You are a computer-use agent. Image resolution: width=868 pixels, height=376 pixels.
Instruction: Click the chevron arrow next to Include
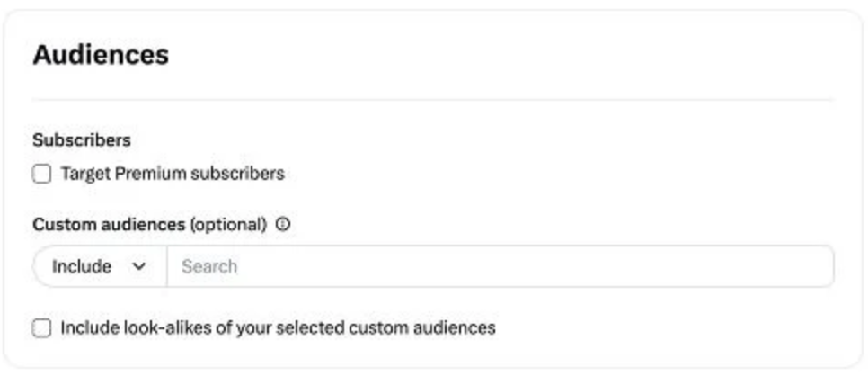coord(139,266)
